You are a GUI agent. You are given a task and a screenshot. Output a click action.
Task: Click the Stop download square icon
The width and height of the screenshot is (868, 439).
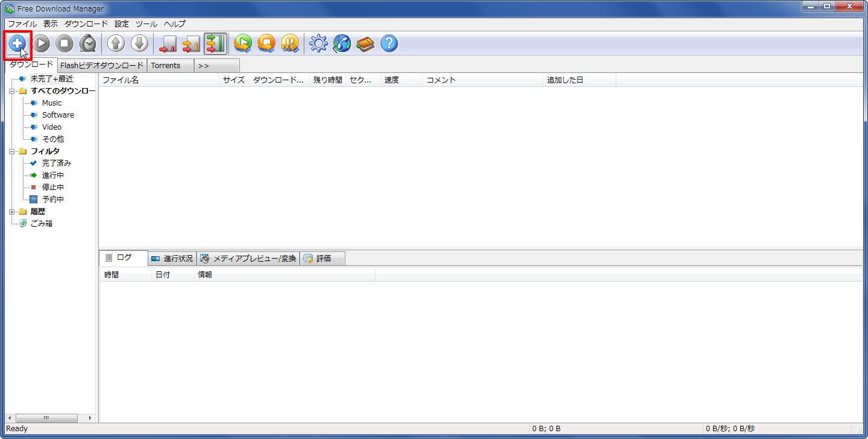pos(64,43)
